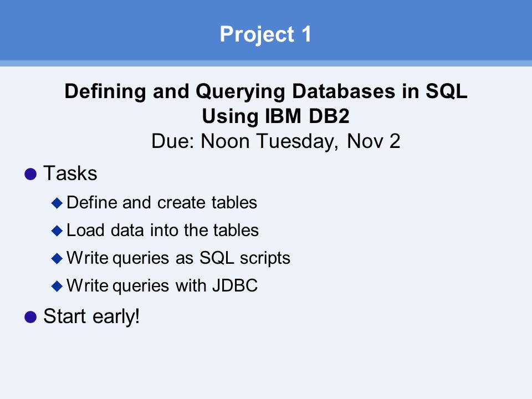Select the round bullet beside Tasks
532x399 pixels.
(30, 174)
